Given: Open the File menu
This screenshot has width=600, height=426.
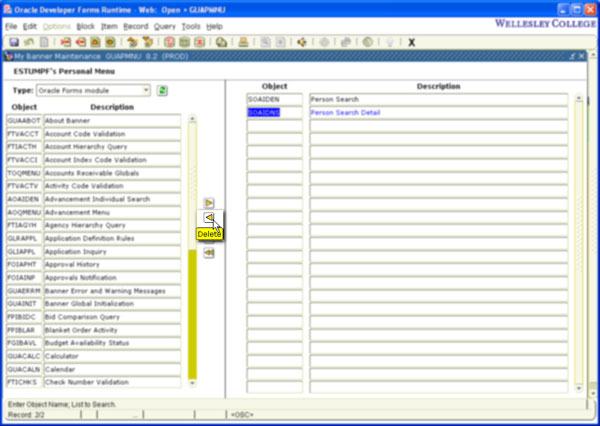Looking at the screenshot, I should (x=11, y=26).
